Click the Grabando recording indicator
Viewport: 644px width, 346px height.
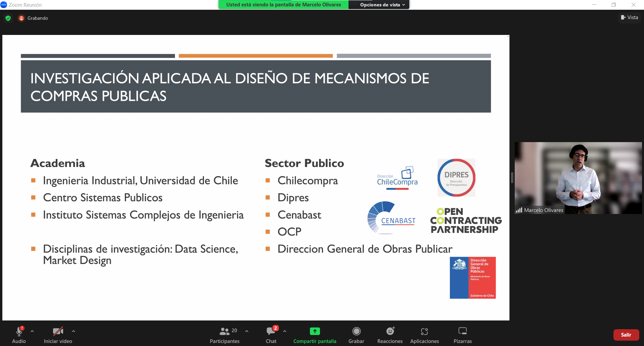(34, 18)
